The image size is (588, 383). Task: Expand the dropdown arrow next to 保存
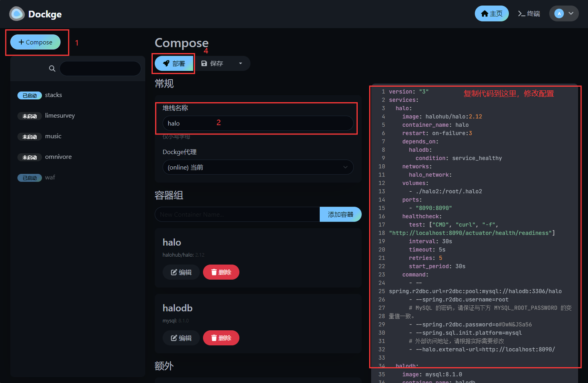coord(241,63)
